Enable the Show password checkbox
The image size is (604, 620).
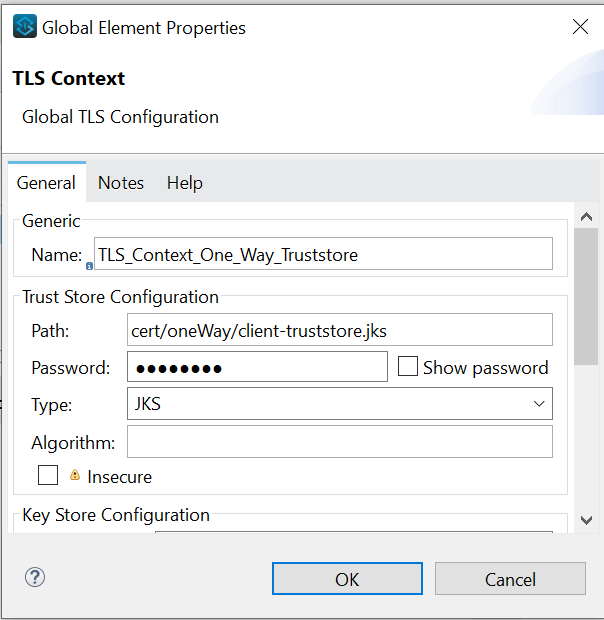[408, 367]
